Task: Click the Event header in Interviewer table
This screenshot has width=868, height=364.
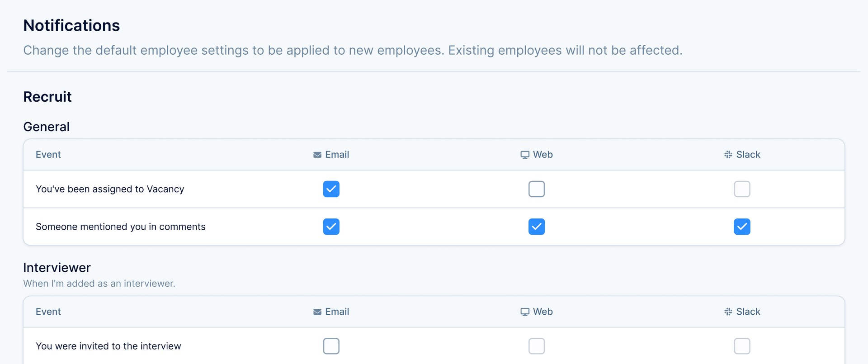Action: pos(48,312)
